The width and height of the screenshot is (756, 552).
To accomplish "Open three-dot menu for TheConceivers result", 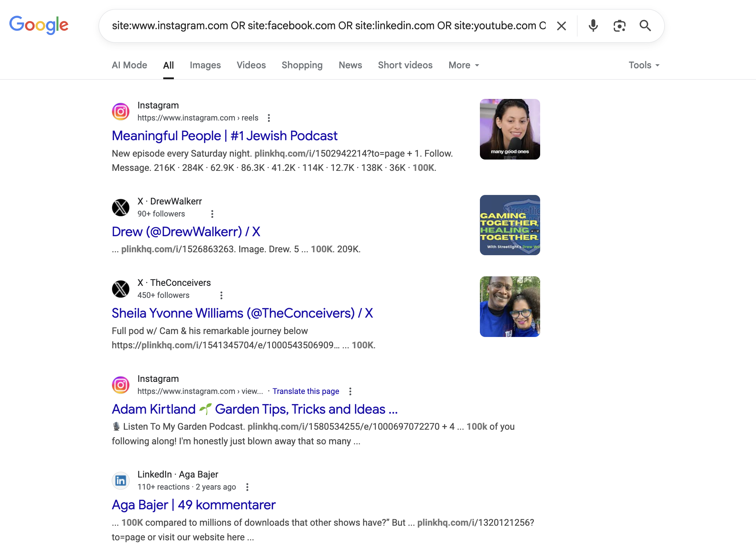I will [221, 295].
